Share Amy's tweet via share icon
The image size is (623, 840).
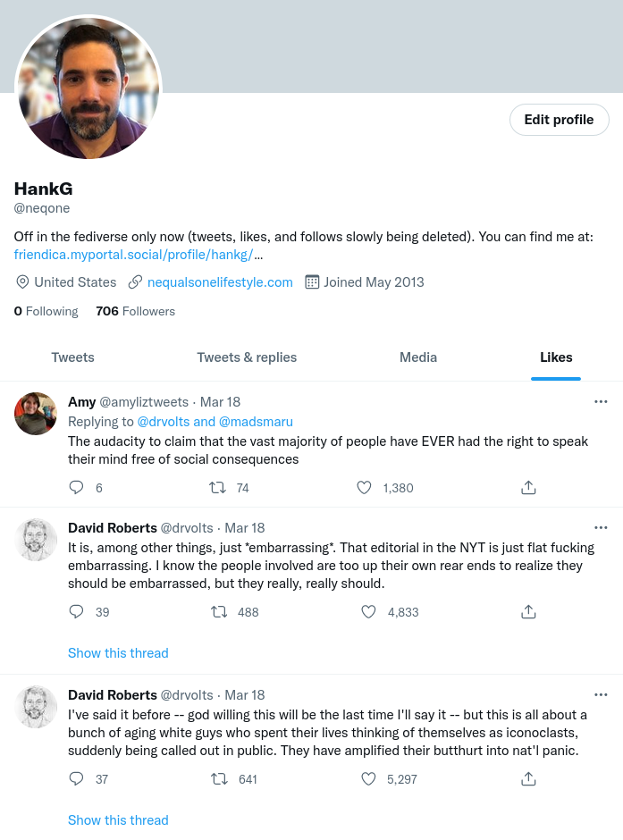[x=528, y=488]
